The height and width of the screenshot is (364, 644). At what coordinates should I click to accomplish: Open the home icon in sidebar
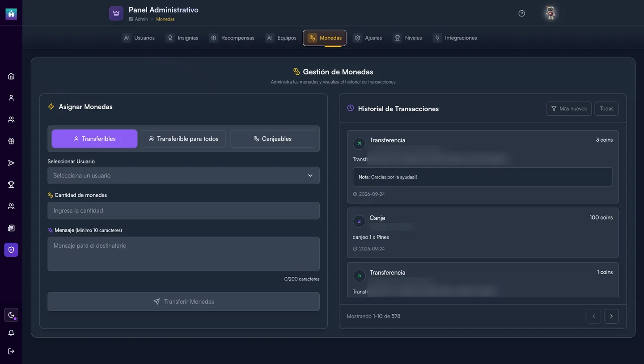click(11, 76)
